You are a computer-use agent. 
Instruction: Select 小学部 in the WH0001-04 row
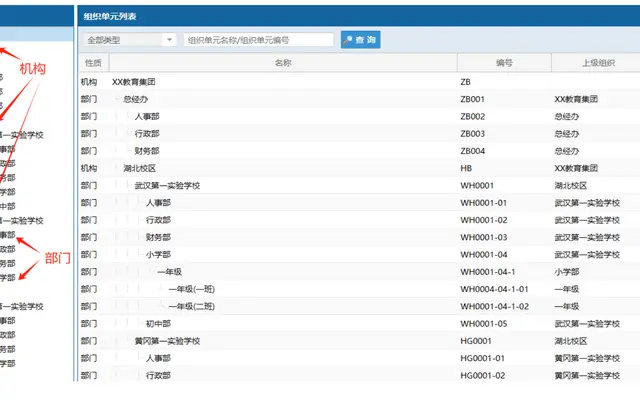(158, 254)
